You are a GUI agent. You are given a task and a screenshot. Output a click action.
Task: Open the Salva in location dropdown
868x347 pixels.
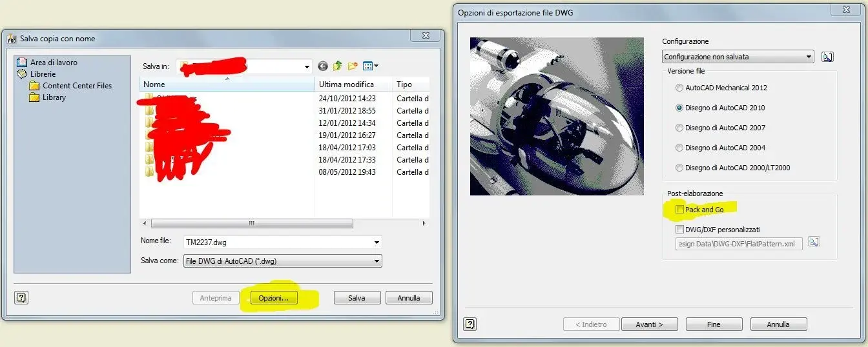[245, 66]
